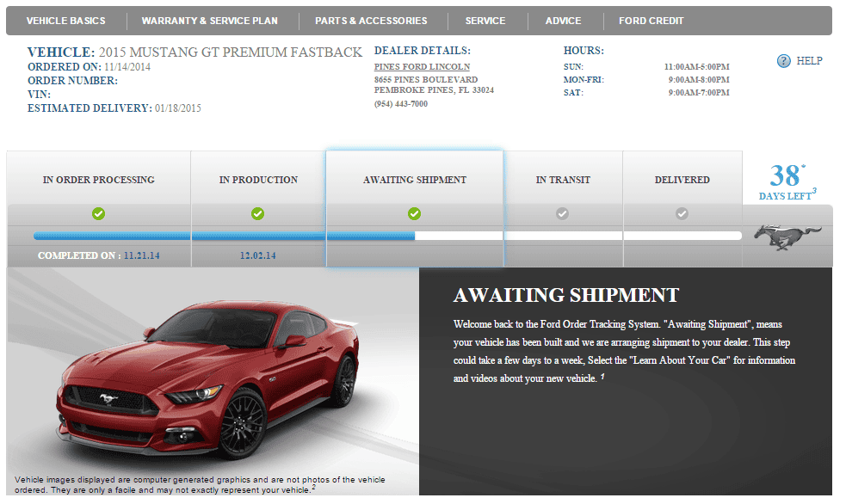Click the Help question mark icon
Image resolution: width=846 pixels, height=504 pixels.
pyautogui.click(x=783, y=61)
